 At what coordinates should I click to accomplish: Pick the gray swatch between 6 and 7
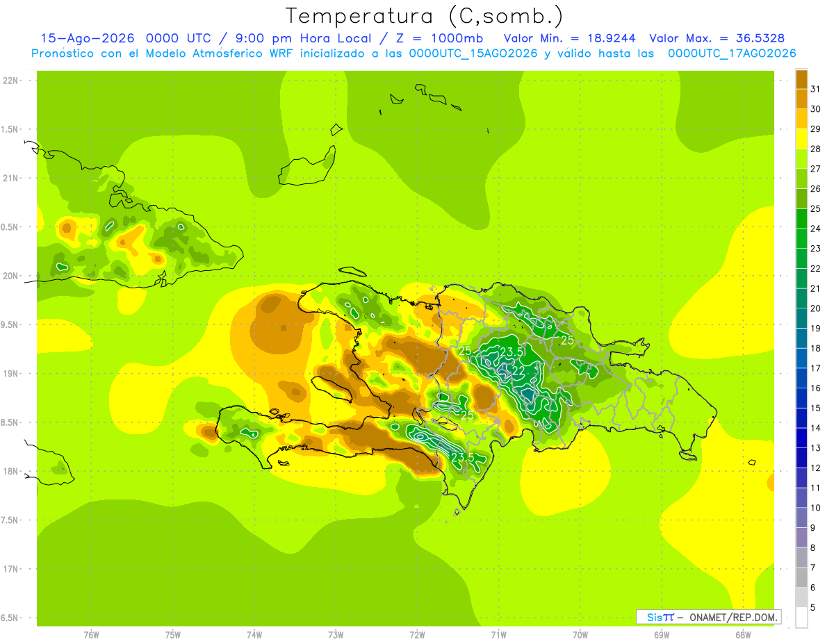pyautogui.click(x=801, y=578)
